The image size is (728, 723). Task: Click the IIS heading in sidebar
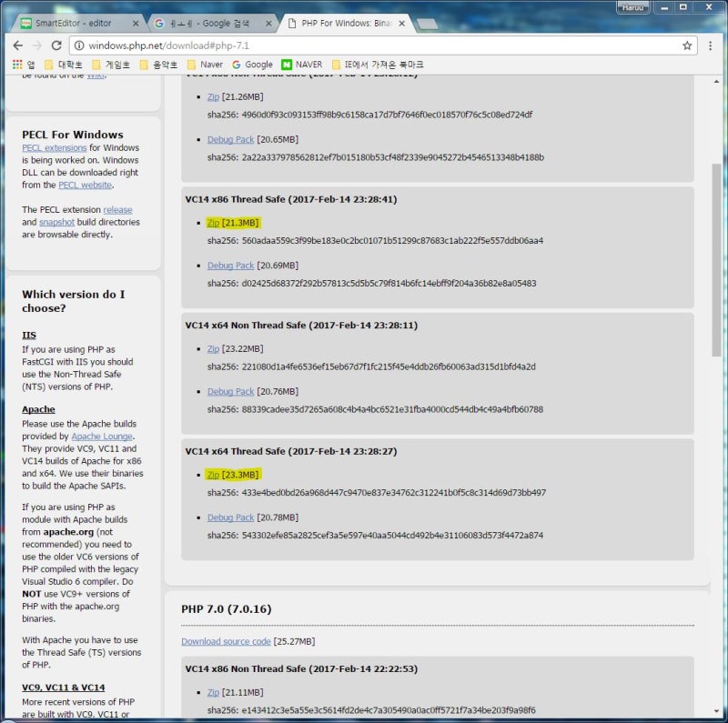[x=29, y=335]
